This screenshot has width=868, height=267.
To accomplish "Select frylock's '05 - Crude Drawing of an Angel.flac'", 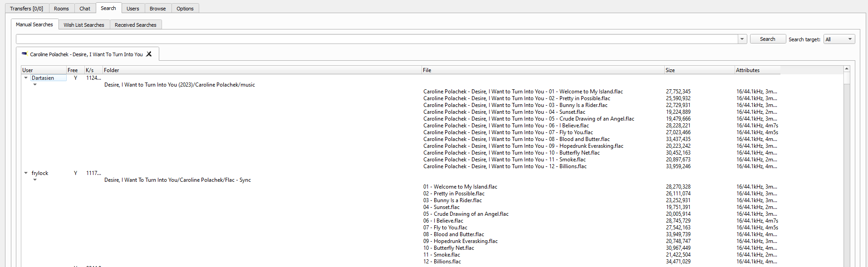I will 466,214.
